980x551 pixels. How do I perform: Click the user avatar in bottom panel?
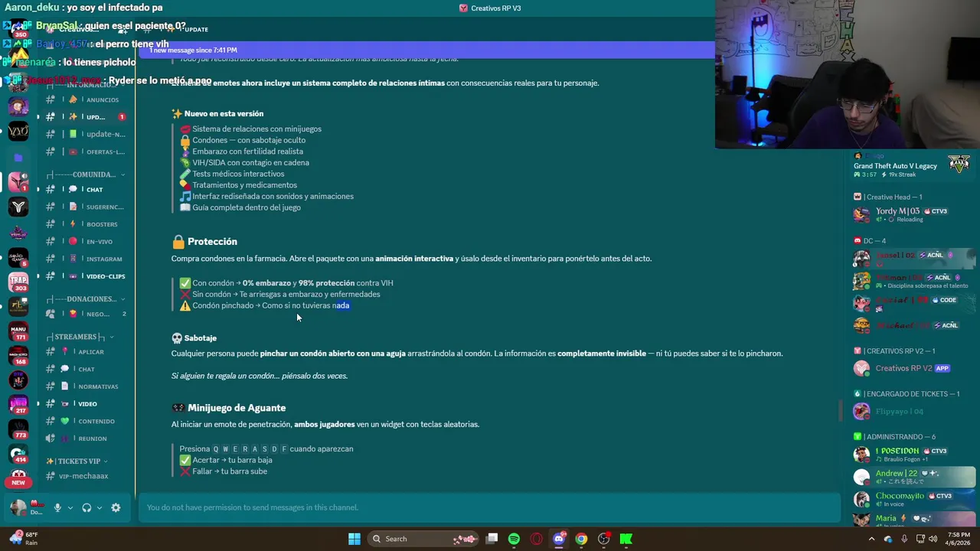(18, 507)
